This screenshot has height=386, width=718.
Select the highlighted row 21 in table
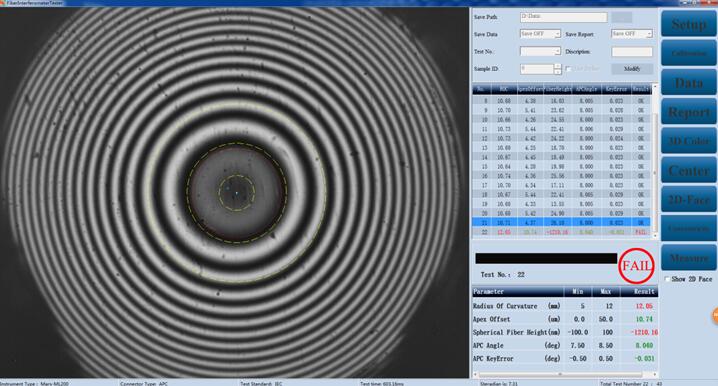point(561,223)
